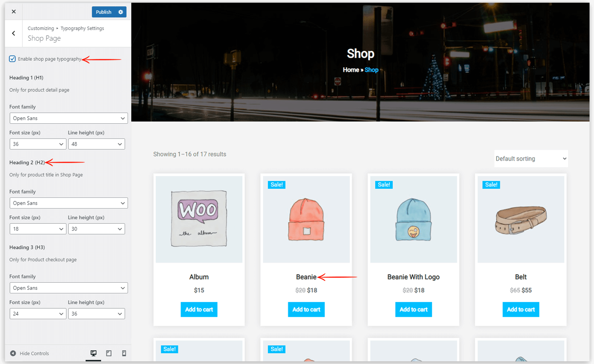Open Heading 2 Line height dropdown
This screenshot has width=594, height=364.
point(96,229)
